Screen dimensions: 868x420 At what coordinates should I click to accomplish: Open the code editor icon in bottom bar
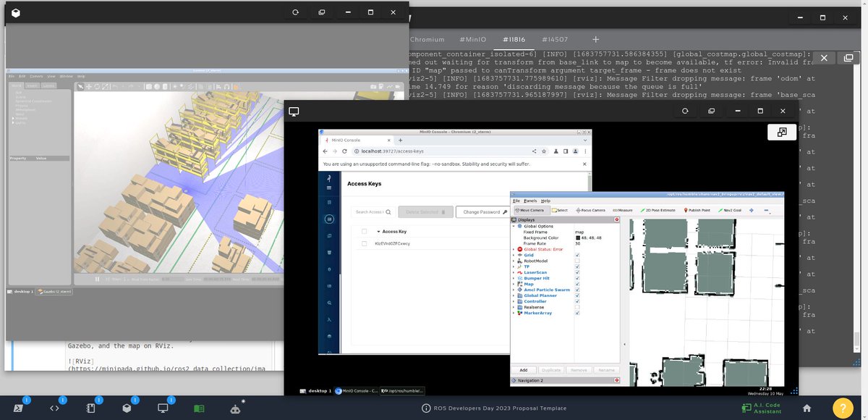pos(54,408)
